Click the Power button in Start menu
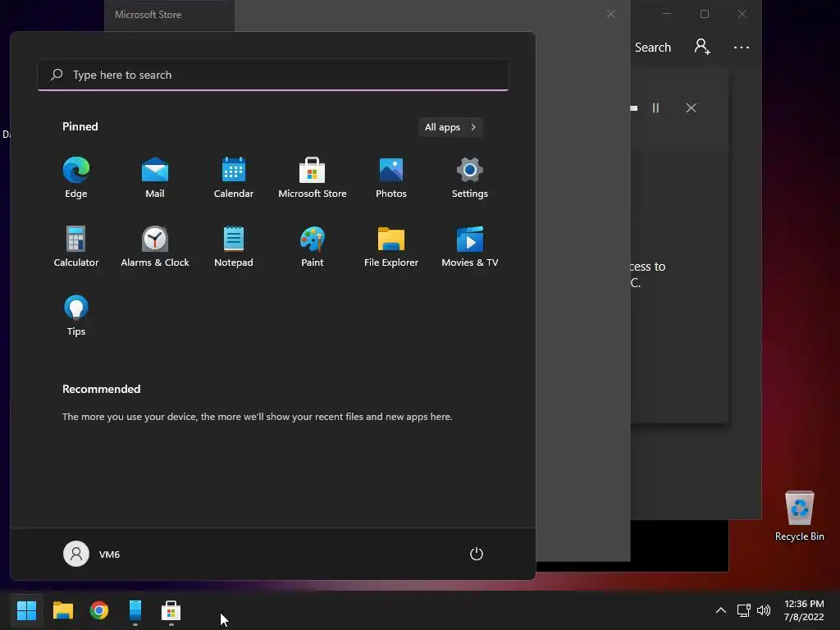The height and width of the screenshot is (630, 840). (477, 554)
